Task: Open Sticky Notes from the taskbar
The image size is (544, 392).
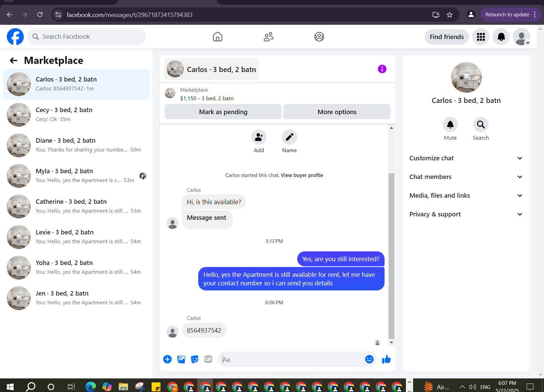Action: click(156, 387)
